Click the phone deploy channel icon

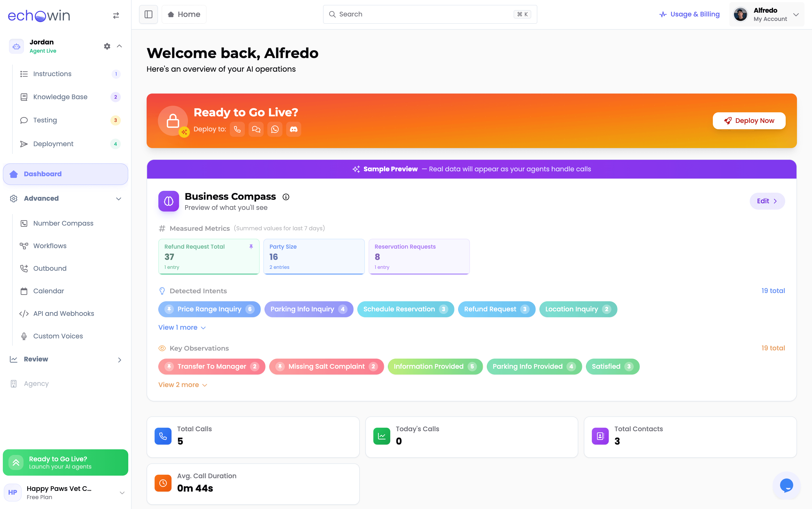tap(237, 129)
